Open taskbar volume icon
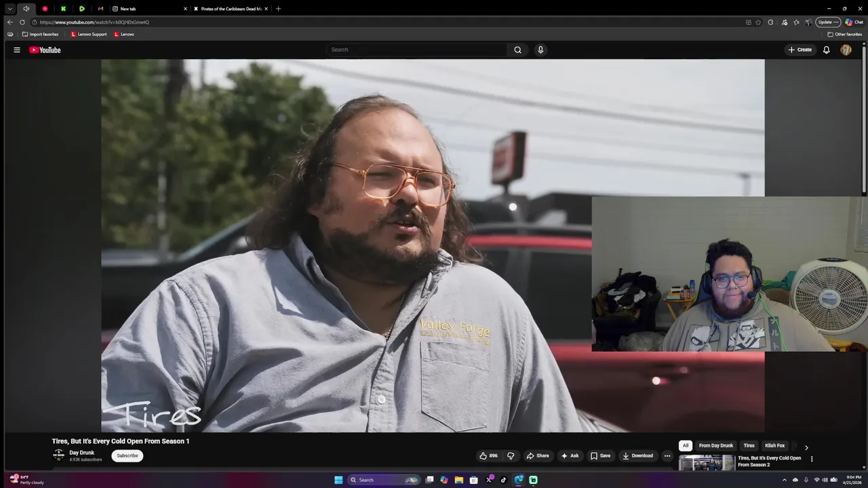This screenshot has height=488, width=868. click(825, 480)
